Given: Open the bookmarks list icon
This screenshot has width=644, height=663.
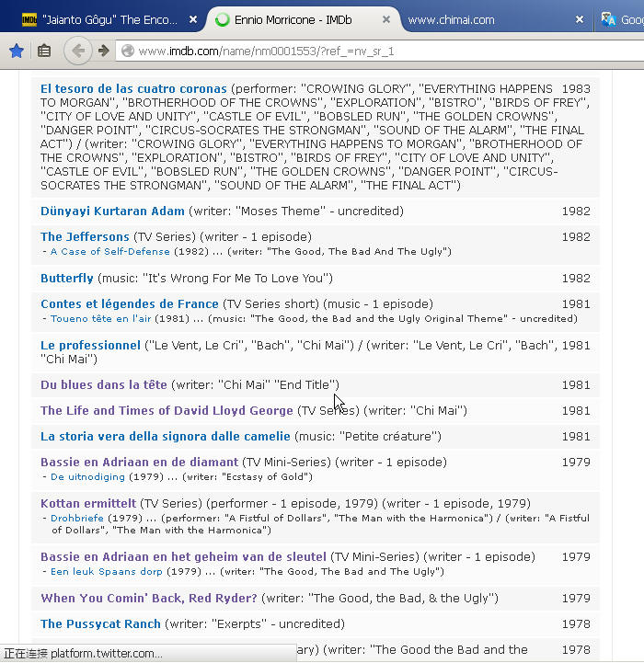Looking at the screenshot, I should coord(44,51).
